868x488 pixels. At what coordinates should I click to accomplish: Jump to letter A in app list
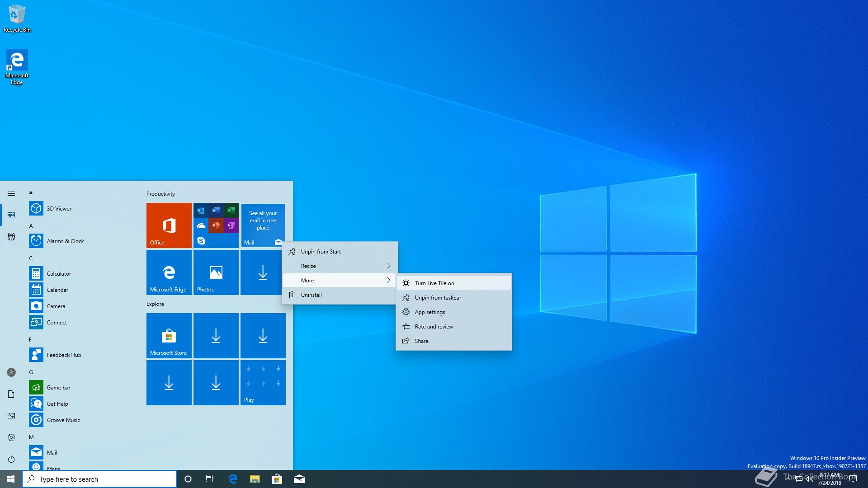tap(31, 226)
